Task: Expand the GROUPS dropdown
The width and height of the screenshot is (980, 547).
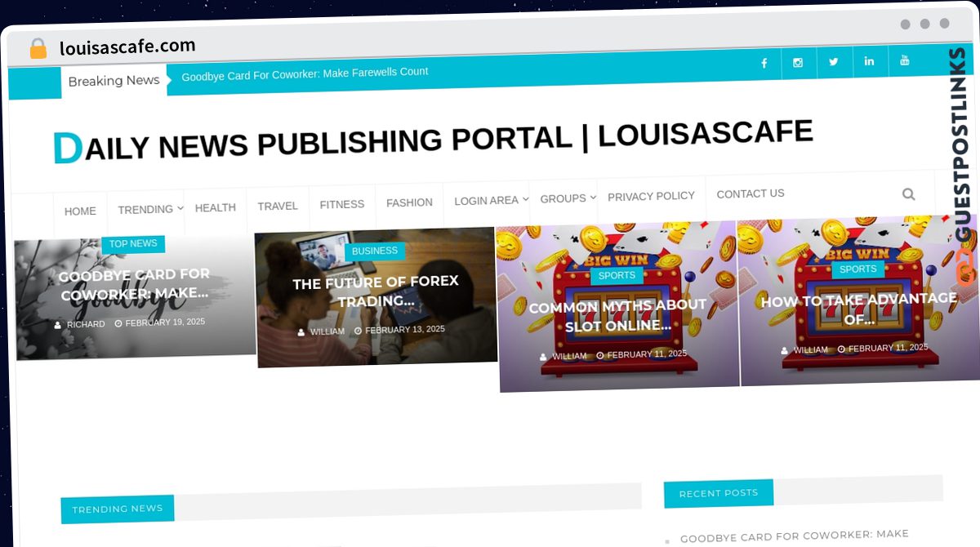Action: point(563,198)
